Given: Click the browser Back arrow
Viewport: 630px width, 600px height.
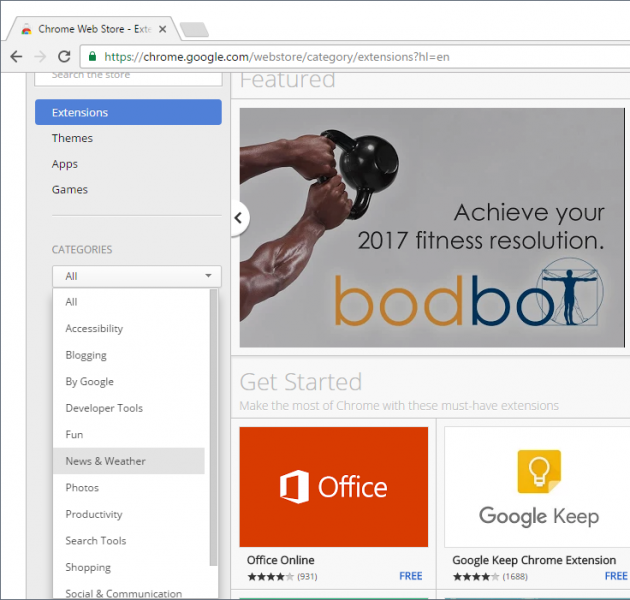Looking at the screenshot, I should click(x=16, y=57).
